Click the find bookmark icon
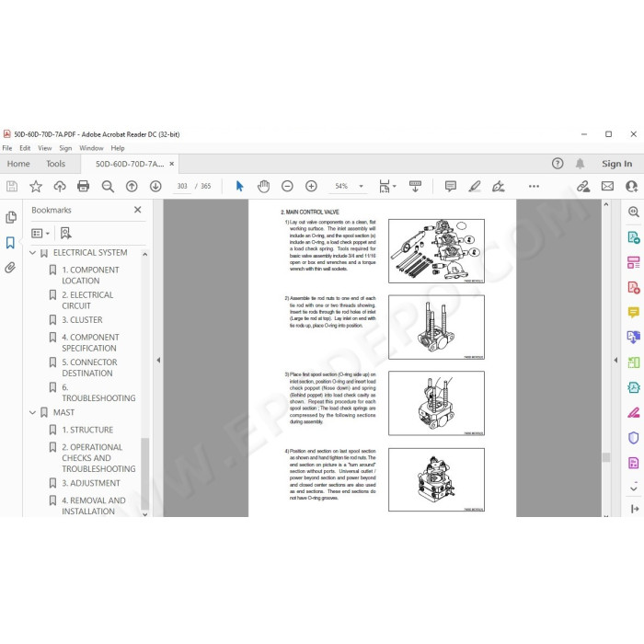 coord(65,234)
